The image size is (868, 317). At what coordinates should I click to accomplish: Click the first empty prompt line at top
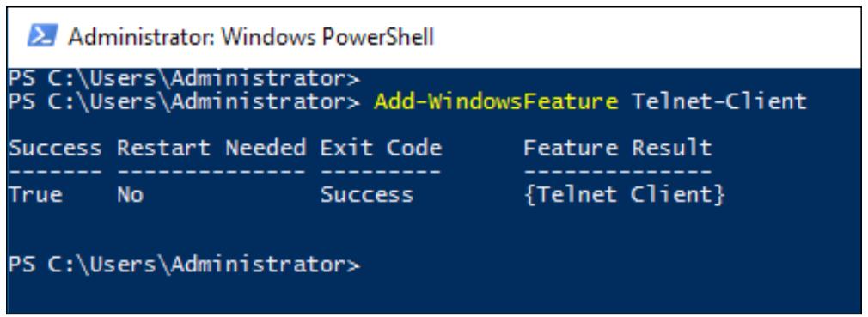point(184,79)
